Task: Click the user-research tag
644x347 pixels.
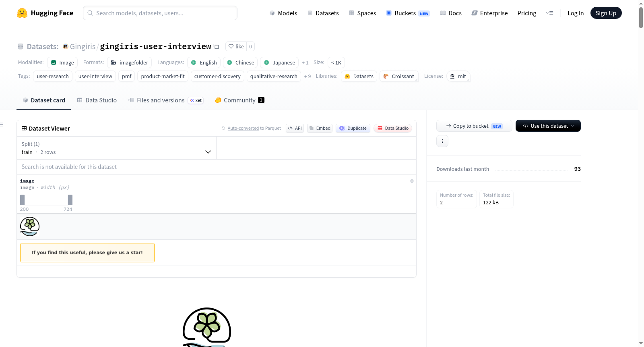Action: [x=53, y=76]
